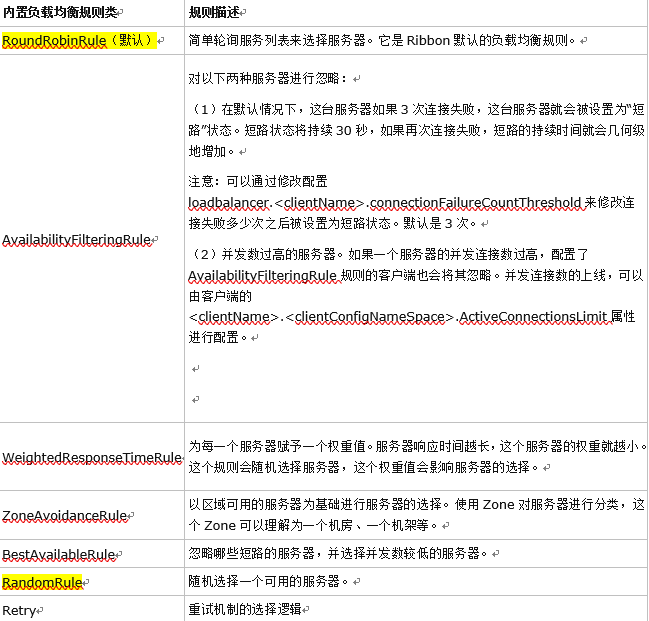Click the description 忽略哪些短路的服务器
649x621 pixels.
pyautogui.click(x=338, y=554)
